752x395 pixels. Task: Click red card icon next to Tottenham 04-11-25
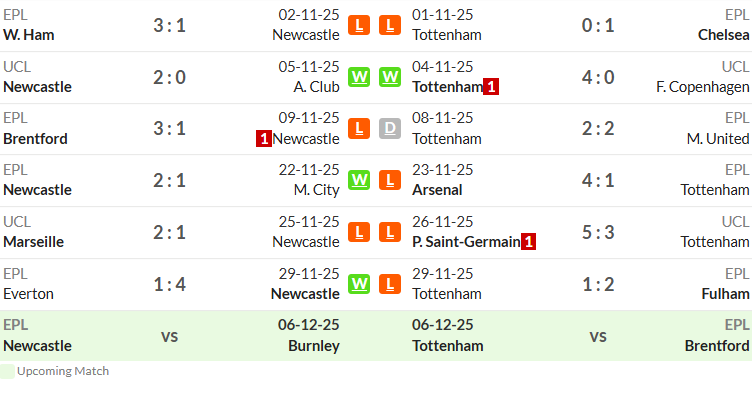491,87
